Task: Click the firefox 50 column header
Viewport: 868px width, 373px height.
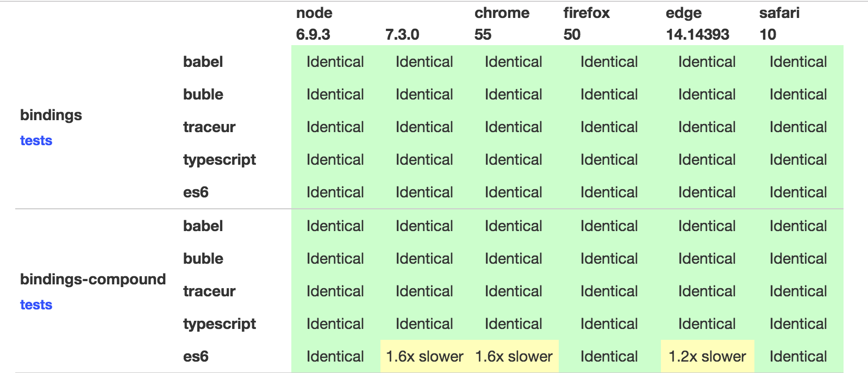Action: tap(586, 24)
